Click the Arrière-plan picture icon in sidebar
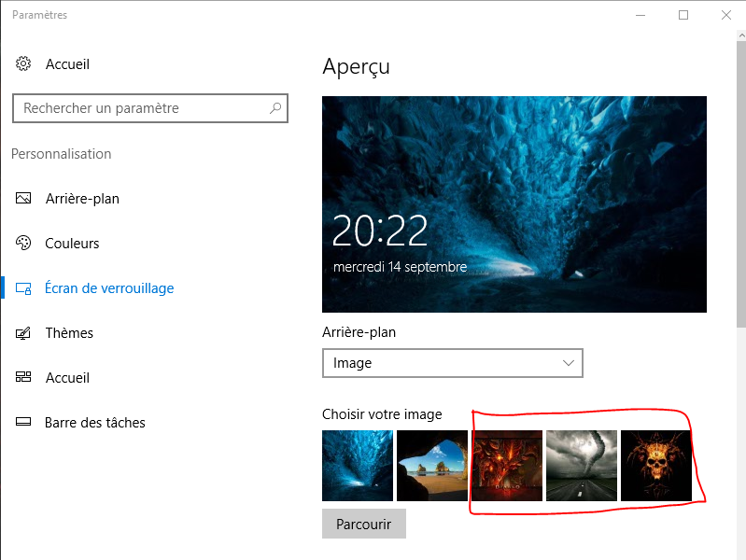Image resolution: width=746 pixels, height=560 pixels. coord(23,198)
